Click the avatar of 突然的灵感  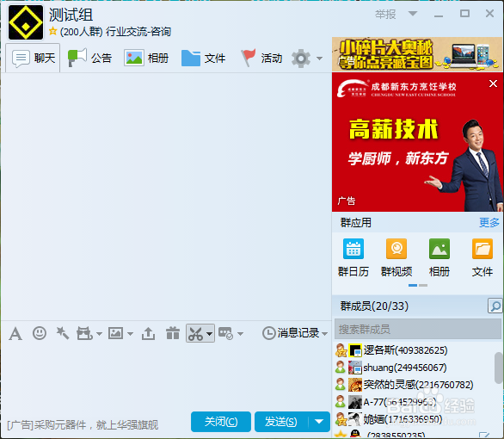point(355,385)
